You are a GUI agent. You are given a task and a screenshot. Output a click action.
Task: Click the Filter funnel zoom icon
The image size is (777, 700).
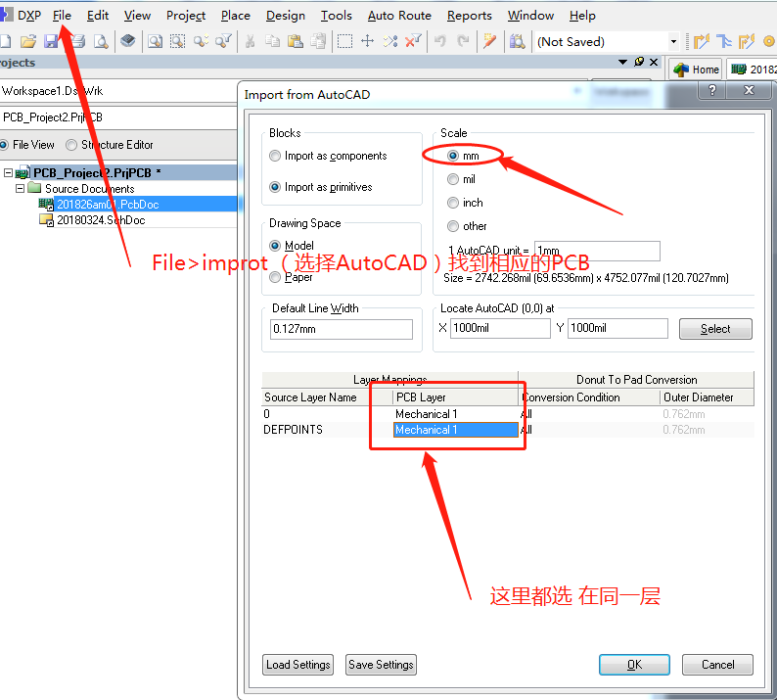pyautogui.click(x=223, y=41)
